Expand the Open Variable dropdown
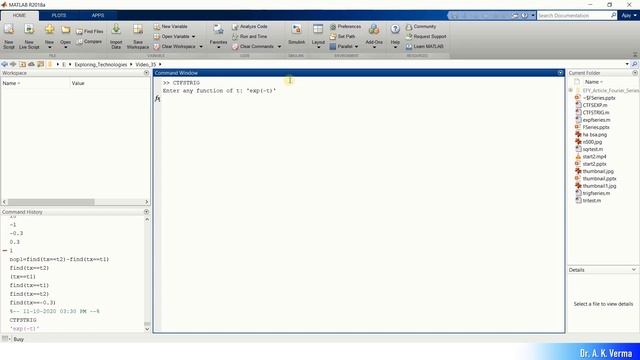 [x=193, y=37]
